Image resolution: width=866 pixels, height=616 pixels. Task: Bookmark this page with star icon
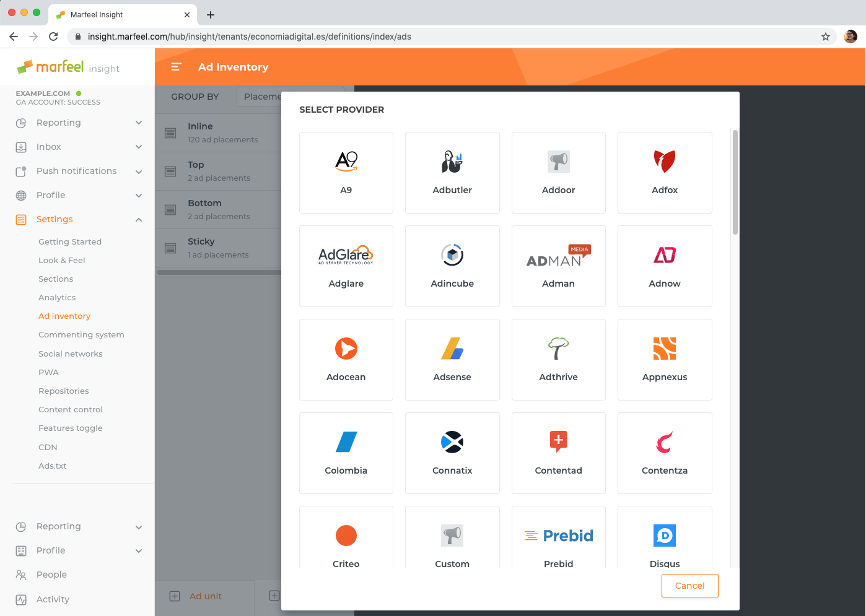click(826, 37)
